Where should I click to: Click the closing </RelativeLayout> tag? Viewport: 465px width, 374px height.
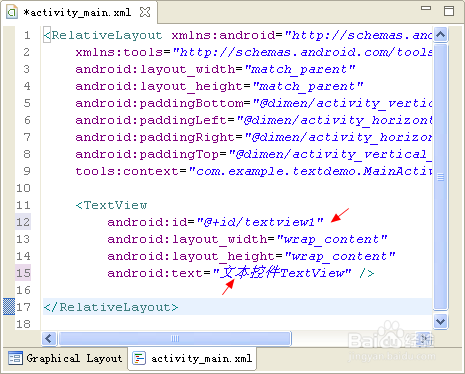111,307
